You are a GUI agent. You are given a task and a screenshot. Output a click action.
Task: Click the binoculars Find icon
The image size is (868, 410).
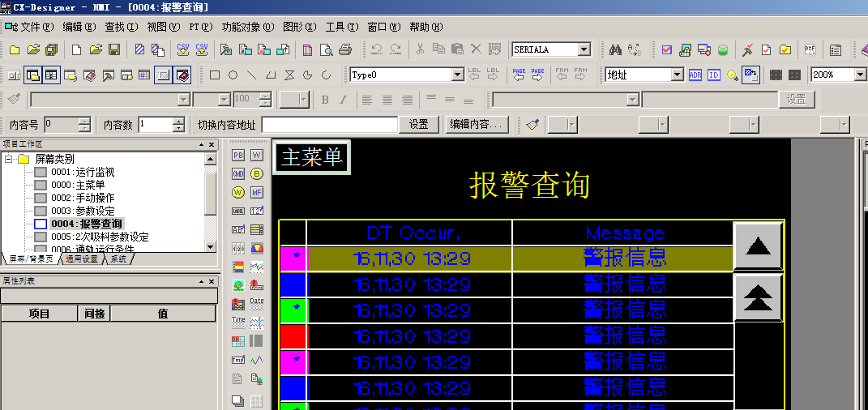[x=615, y=49]
